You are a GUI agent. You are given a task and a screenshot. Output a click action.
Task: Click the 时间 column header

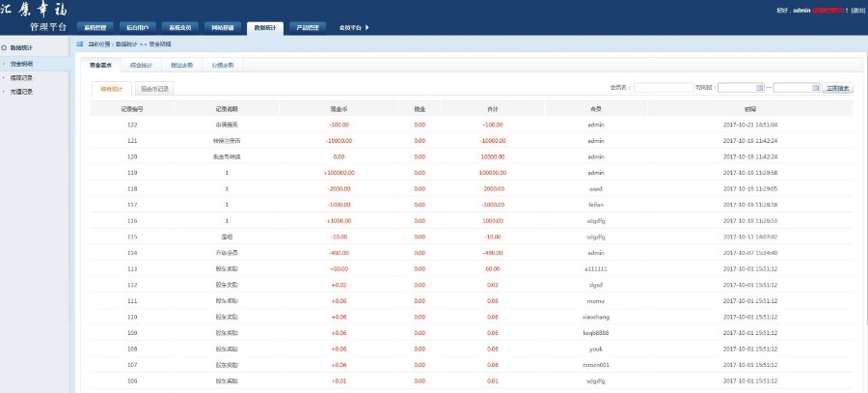[x=750, y=109]
